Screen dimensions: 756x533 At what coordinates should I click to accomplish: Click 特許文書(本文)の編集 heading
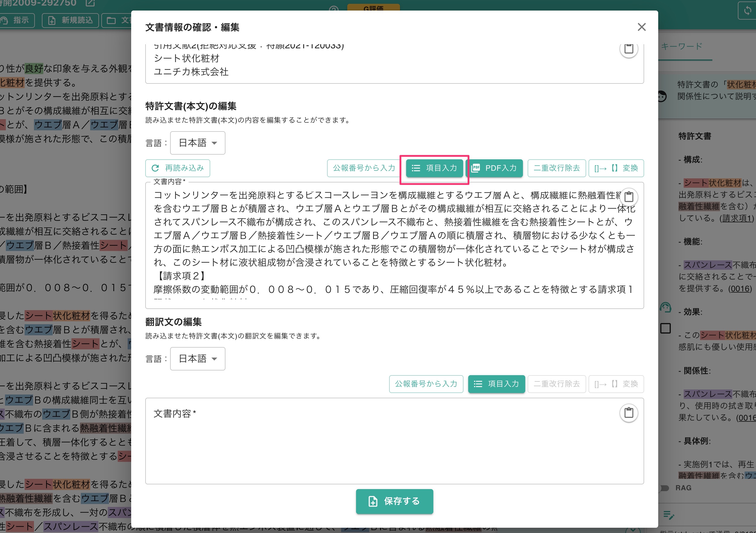point(191,106)
